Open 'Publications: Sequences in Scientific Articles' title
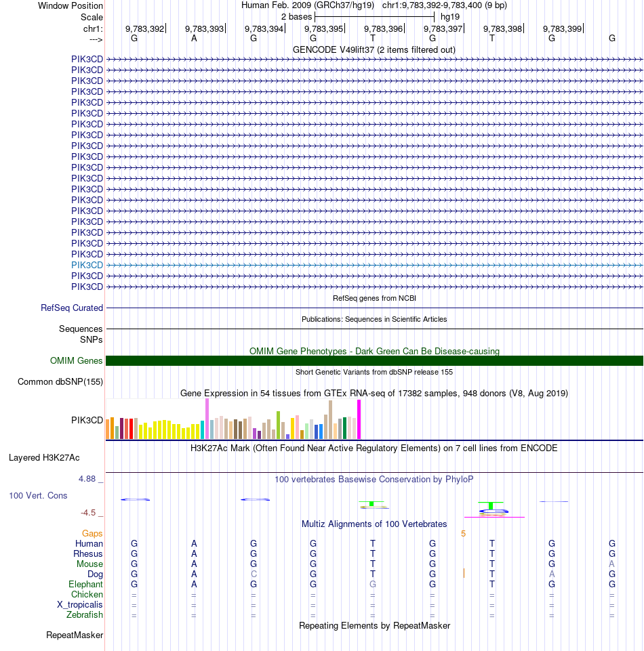The image size is (644, 651). coord(374,319)
